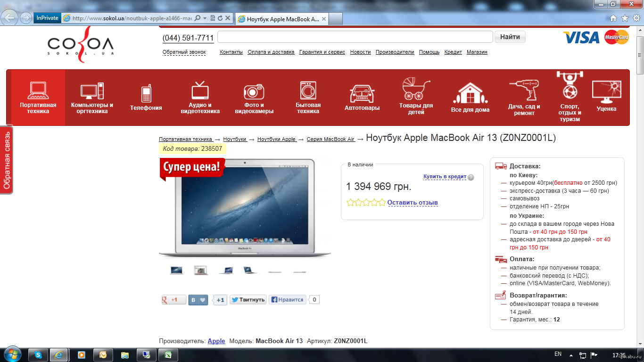The height and width of the screenshot is (362, 644).
Task: Click the Серия MacBook Air breadcrumb link
Action: click(330, 139)
